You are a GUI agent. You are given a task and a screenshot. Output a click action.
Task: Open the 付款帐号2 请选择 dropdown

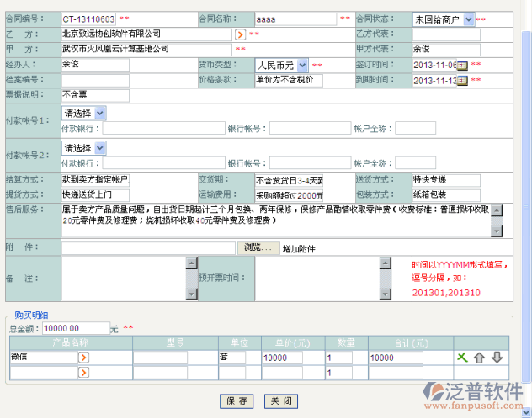tap(100, 147)
